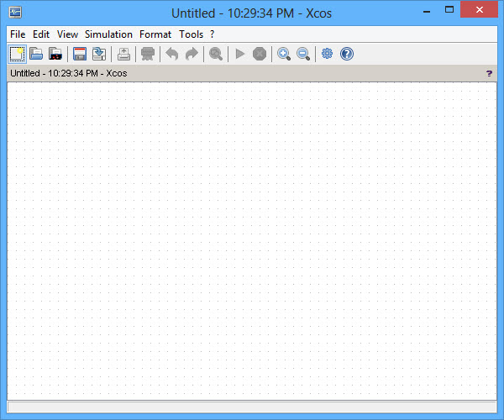Save the diagram with floppy icon
The width and height of the screenshot is (504, 420).
pyautogui.click(x=80, y=54)
